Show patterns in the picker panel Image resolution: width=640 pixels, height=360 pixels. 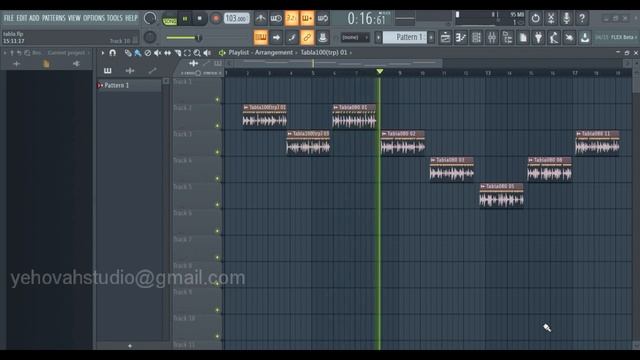108,71
